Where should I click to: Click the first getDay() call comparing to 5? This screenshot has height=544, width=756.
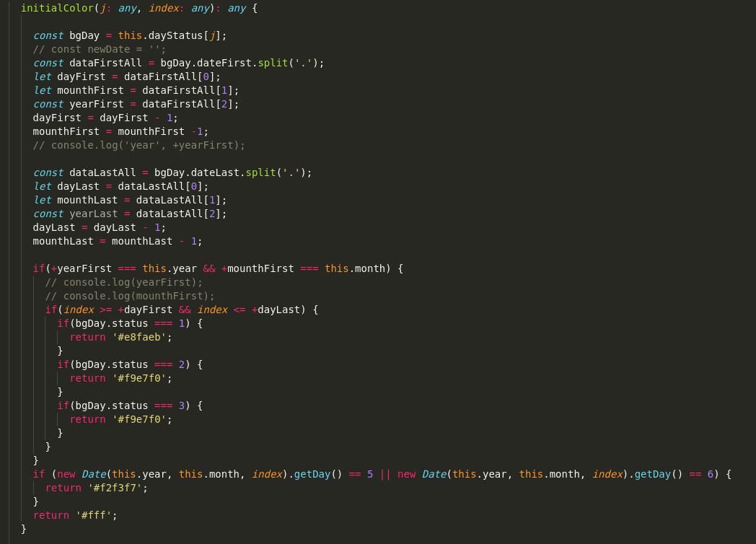pyautogui.click(x=317, y=475)
